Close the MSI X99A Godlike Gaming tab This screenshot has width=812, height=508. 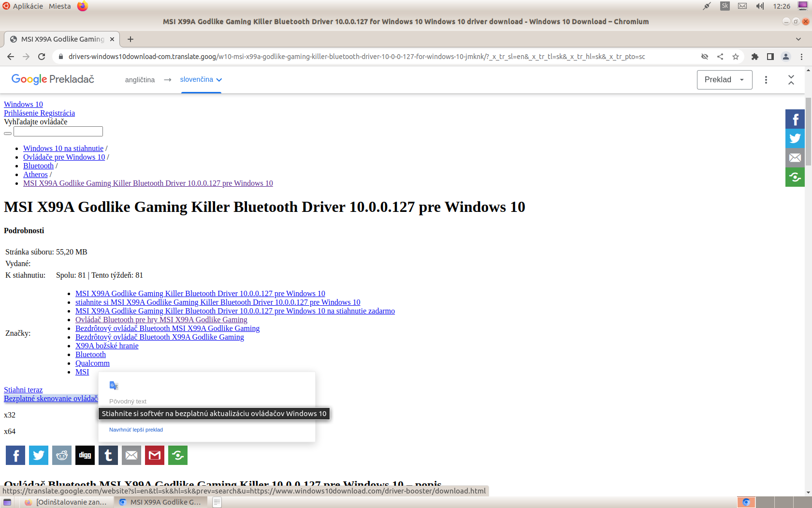click(x=112, y=39)
